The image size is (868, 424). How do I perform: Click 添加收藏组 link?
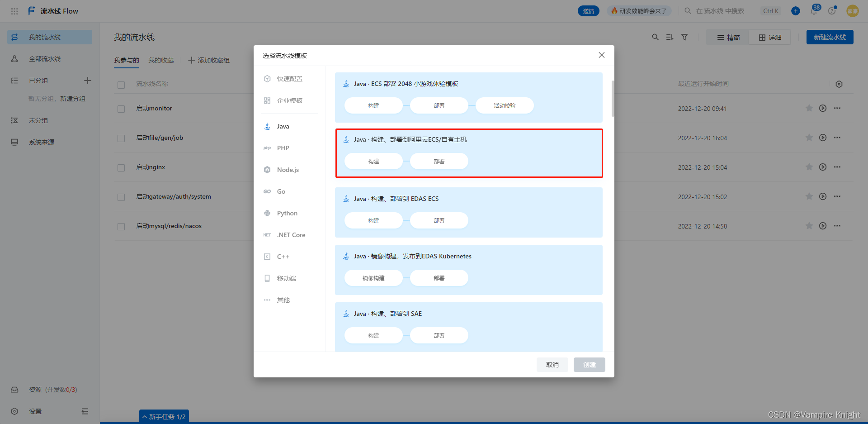coord(209,60)
